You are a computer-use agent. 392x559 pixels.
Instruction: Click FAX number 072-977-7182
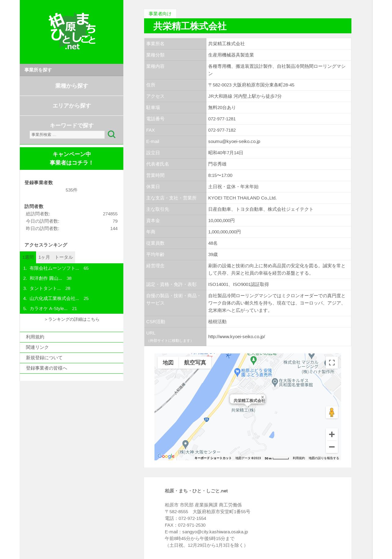pyautogui.click(x=222, y=130)
